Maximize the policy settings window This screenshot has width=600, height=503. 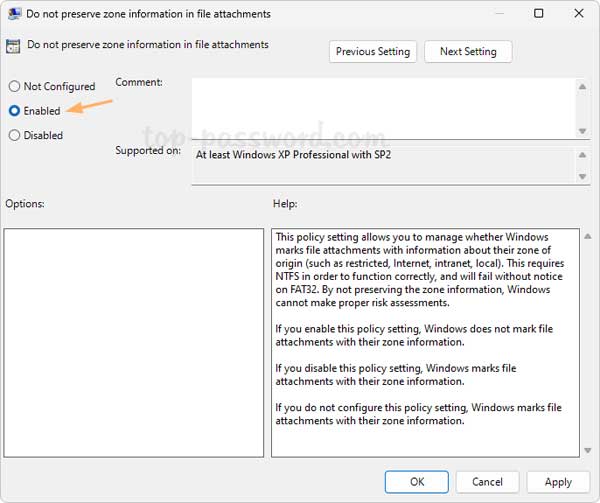[x=539, y=14]
